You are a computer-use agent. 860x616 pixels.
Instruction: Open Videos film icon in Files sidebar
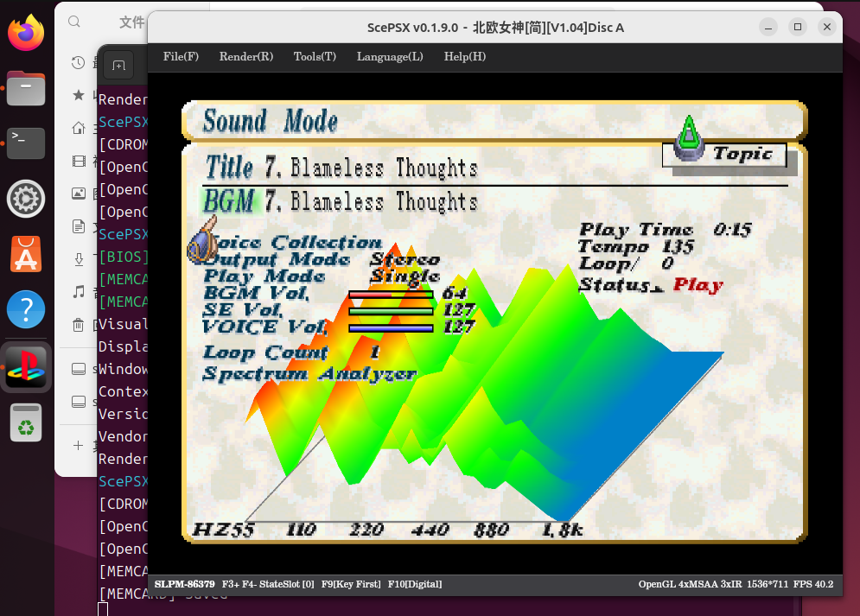pyautogui.click(x=79, y=161)
